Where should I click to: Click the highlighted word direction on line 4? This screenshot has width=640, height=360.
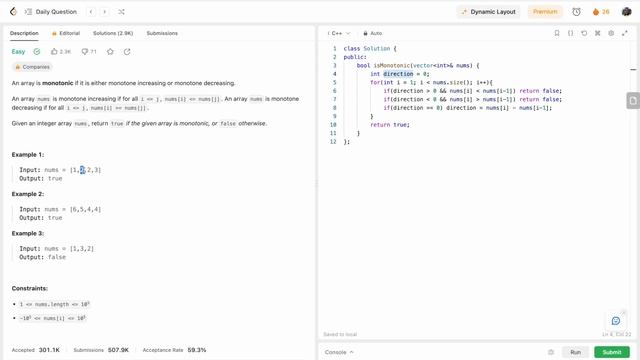point(398,74)
